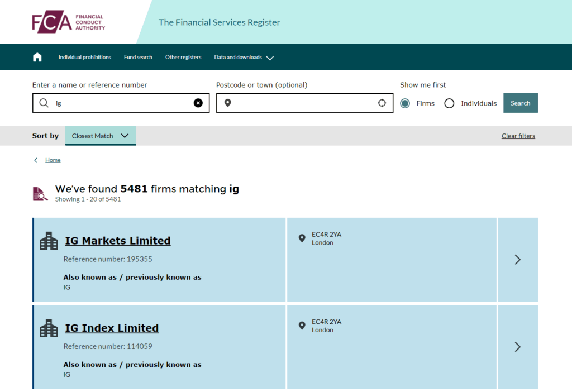
Task: Click the 'Sort by' label
Action: [x=45, y=136]
